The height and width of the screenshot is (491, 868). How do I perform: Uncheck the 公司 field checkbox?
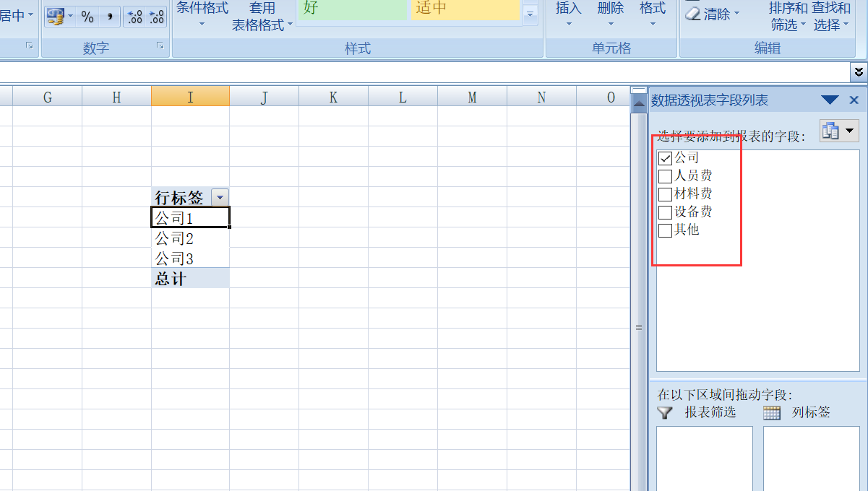point(665,157)
